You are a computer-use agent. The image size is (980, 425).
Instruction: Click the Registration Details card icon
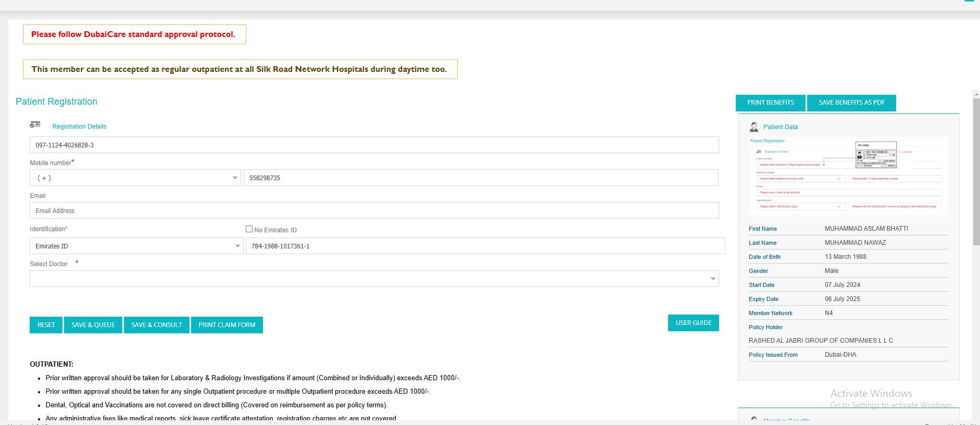tap(35, 125)
